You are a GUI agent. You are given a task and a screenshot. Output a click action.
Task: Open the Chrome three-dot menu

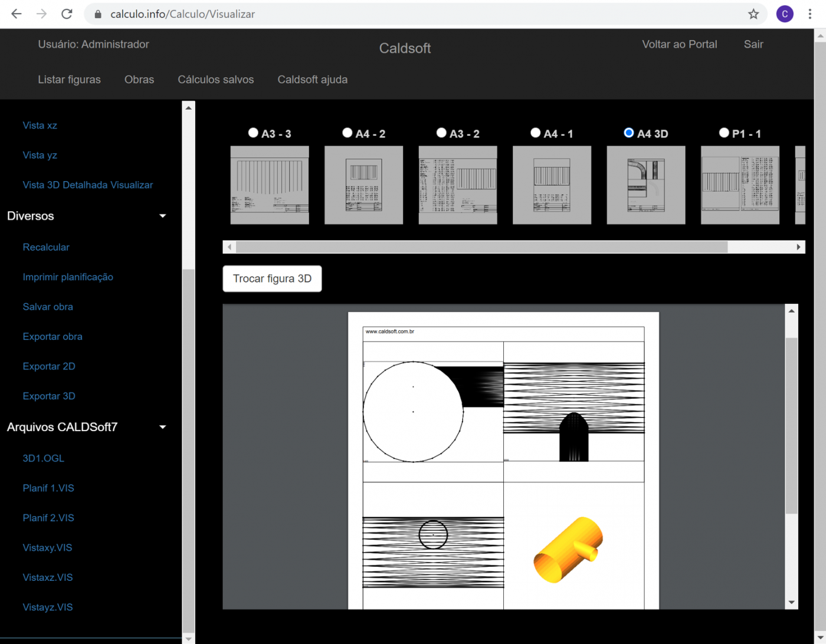[810, 14]
